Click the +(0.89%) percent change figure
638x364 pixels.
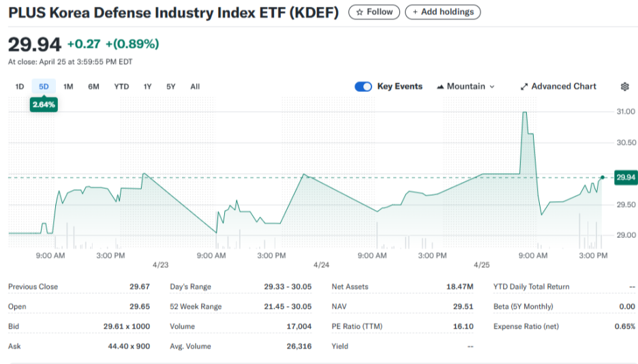(132, 44)
